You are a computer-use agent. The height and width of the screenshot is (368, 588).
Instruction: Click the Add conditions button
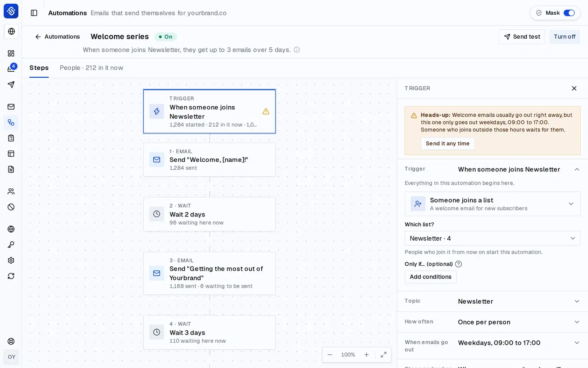coord(430,277)
